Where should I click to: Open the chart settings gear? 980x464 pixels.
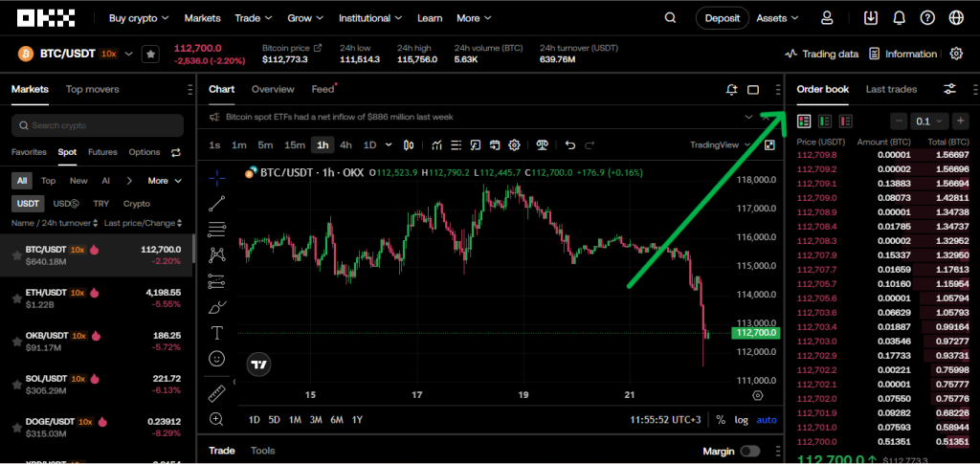click(514, 145)
